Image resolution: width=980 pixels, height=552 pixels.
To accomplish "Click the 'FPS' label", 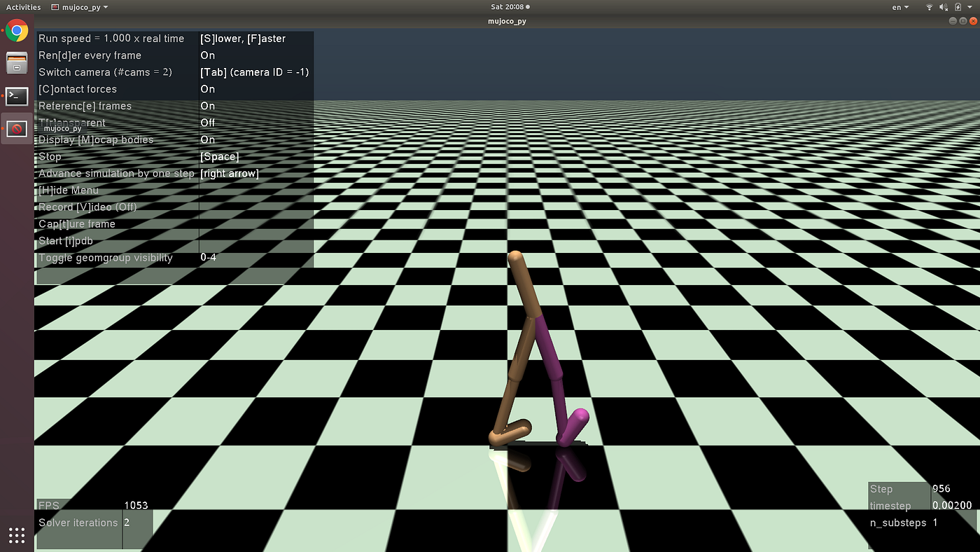I will (49, 505).
